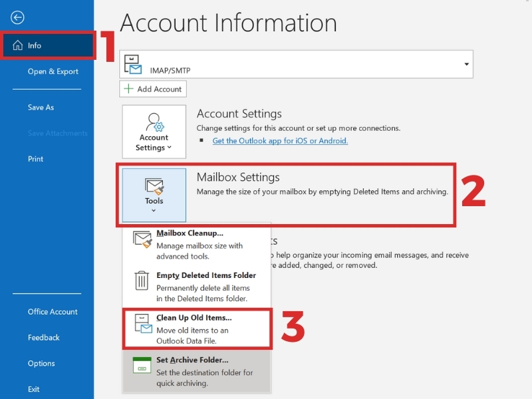Choose Options in the left sidebar
The image size is (532, 399).
pos(41,363)
